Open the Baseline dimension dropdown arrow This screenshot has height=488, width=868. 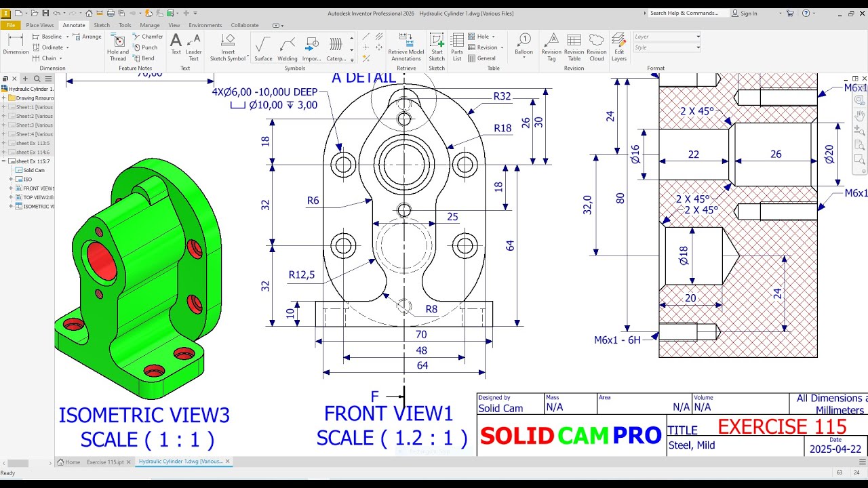[x=68, y=37]
